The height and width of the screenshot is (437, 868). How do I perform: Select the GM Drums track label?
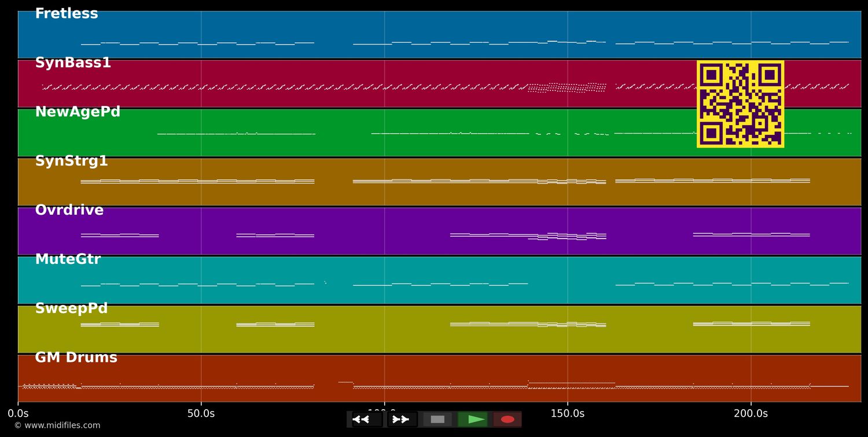tap(75, 357)
